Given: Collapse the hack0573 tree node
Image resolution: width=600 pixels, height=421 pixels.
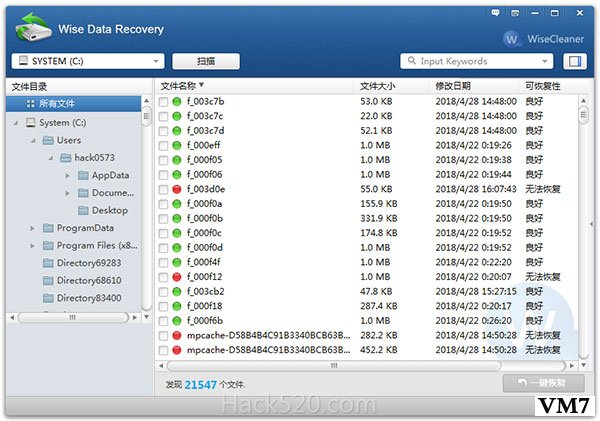Looking at the screenshot, I should (51, 158).
